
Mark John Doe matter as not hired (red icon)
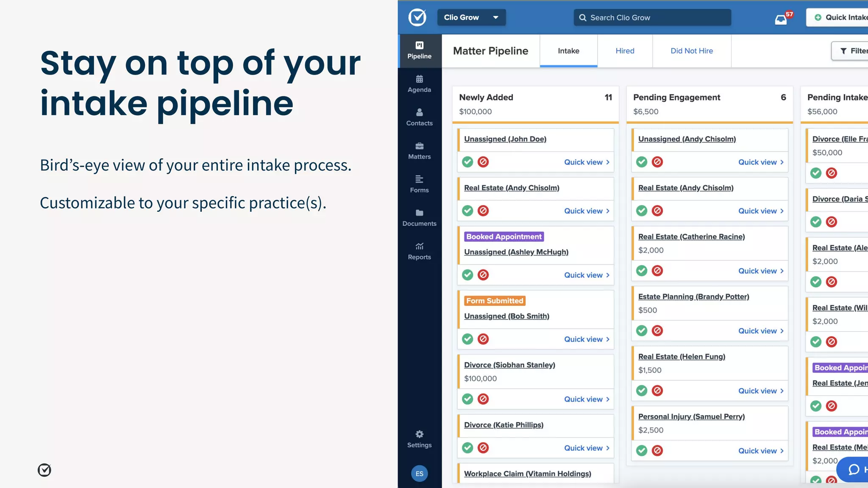(x=483, y=162)
